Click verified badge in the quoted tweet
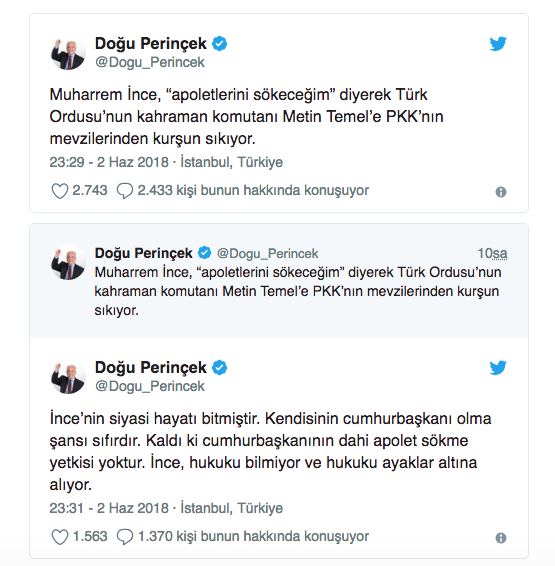 coord(205,253)
